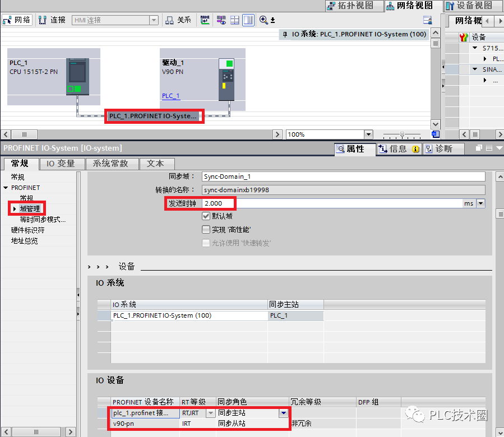Click the zoom magnifier icon in the toolbar
504x437 pixels.
pyautogui.click(x=263, y=20)
